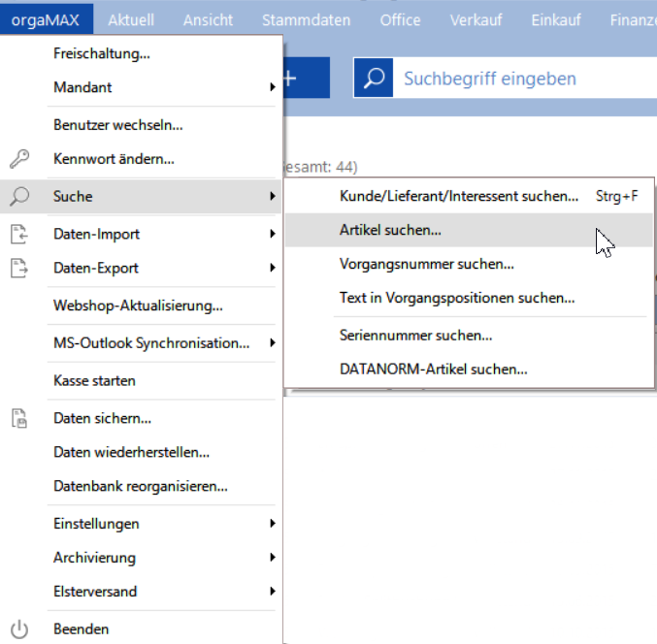This screenshot has height=644, width=657.
Task: Click the blue plus button
Action: 307,78
